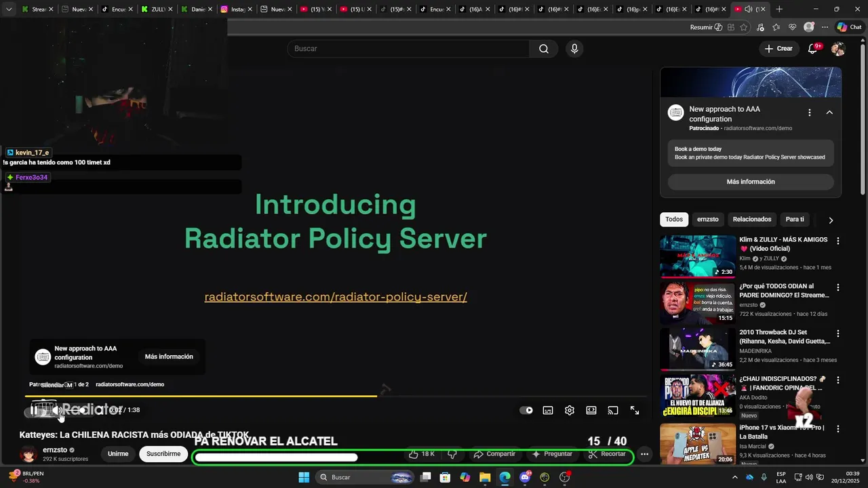Pause the video with the pause button

pyautogui.click(x=34, y=410)
